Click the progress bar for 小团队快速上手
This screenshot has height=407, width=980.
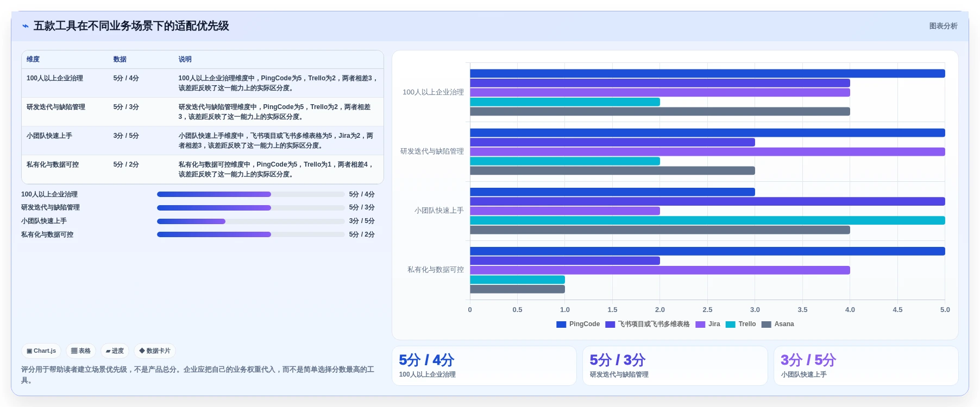pos(250,221)
